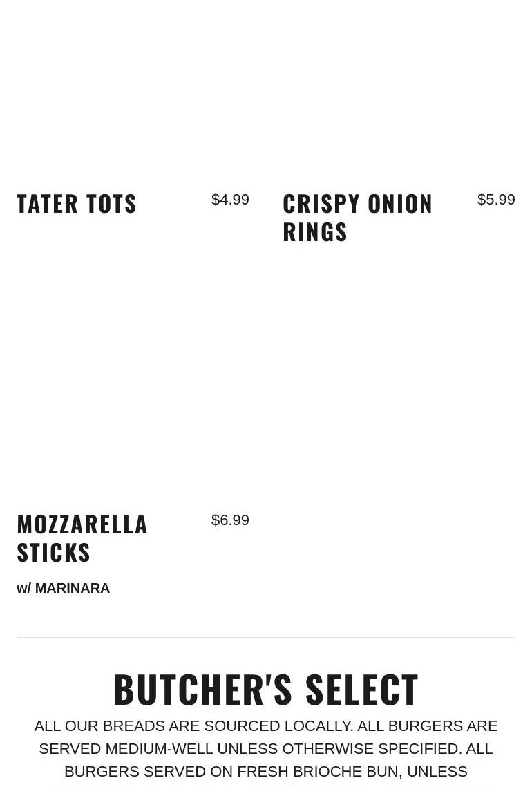This screenshot has width=532, height=787.
Task: Click the empty image area above Tater Tots
Action: pos(133,90)
